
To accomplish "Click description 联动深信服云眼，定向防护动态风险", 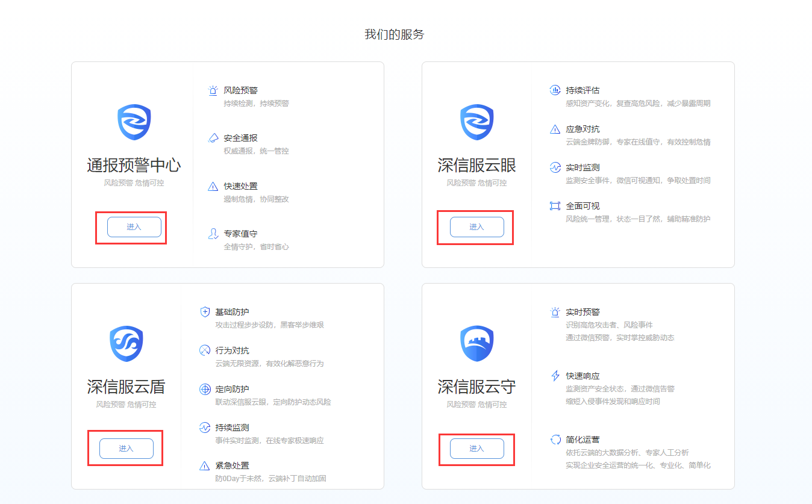I will pyautogui.click(x=273, y=402).
